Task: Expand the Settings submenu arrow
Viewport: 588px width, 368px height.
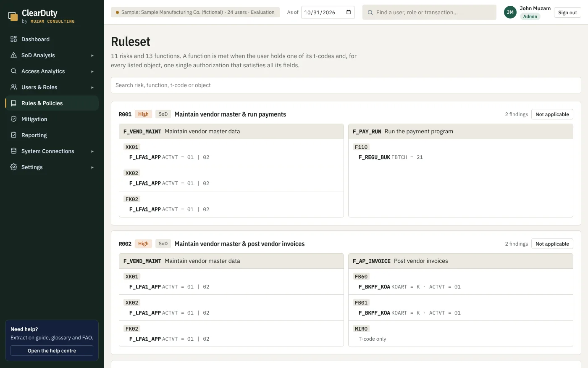Action: (92, 167)
